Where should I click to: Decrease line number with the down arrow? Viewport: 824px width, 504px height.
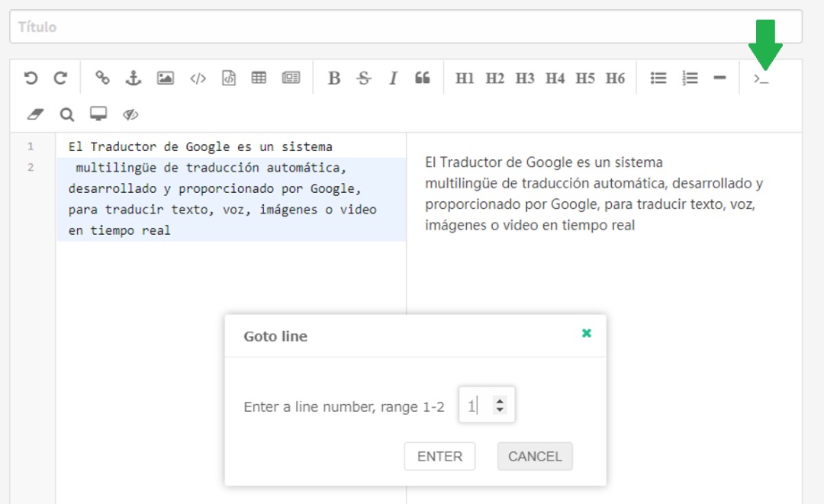(500, 409)
